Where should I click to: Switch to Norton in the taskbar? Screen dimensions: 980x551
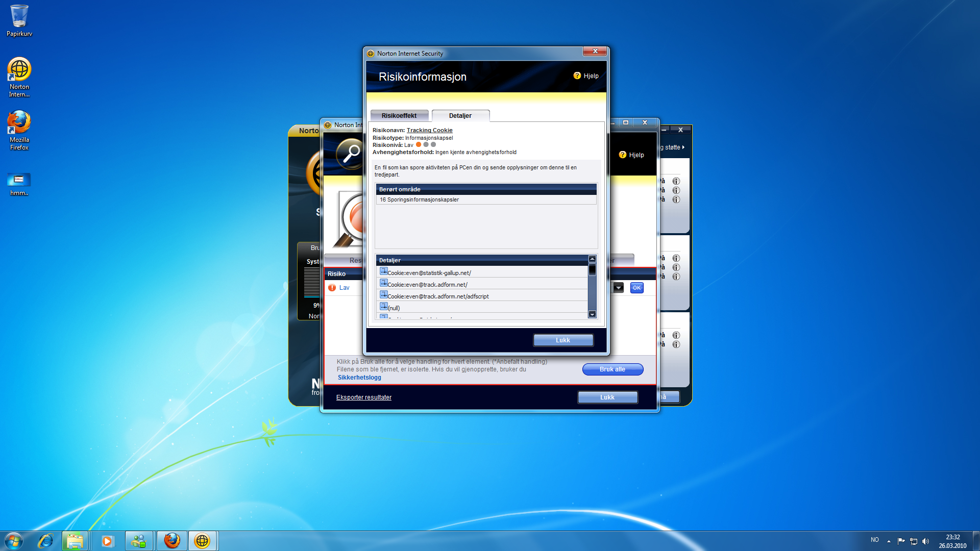(x=203, y=541)
